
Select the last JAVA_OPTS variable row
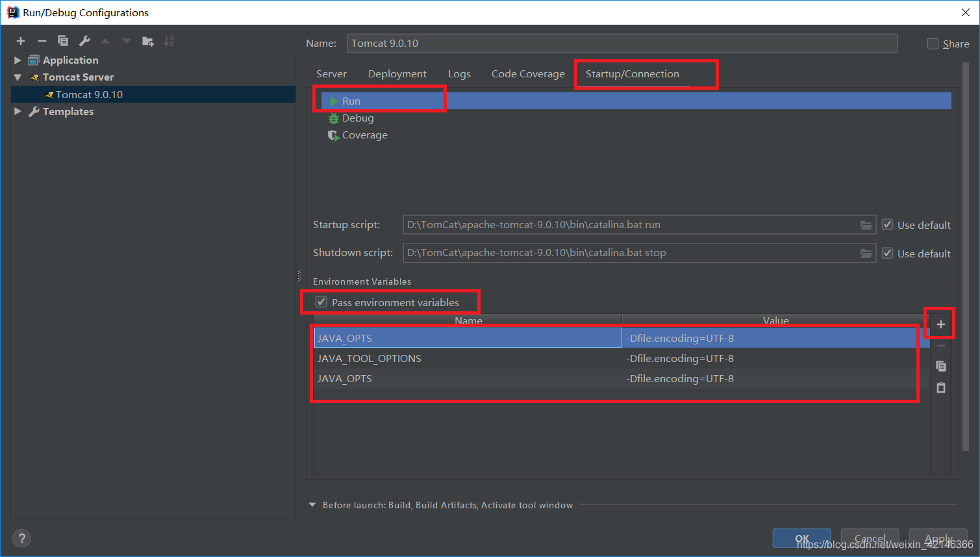622,378
